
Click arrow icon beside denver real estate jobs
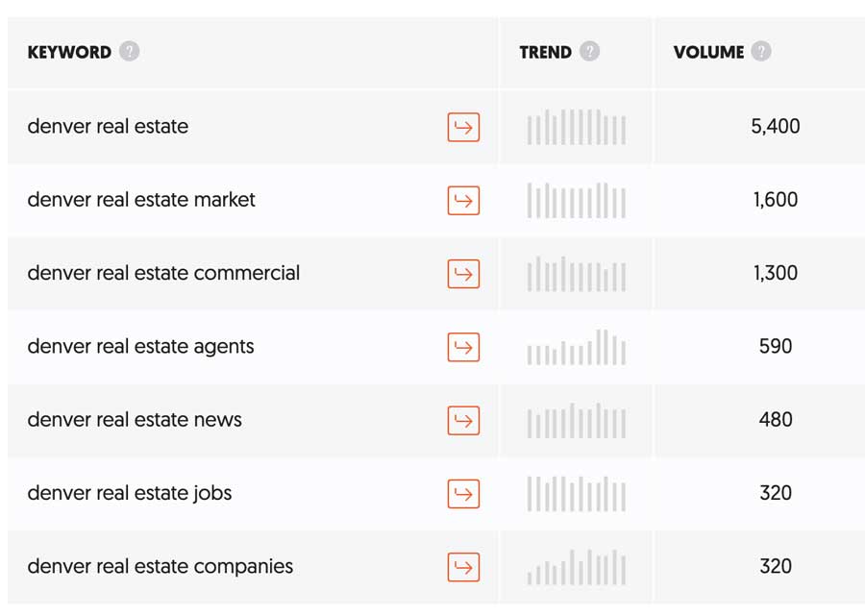pyautogui.click(x=463, y=494)
